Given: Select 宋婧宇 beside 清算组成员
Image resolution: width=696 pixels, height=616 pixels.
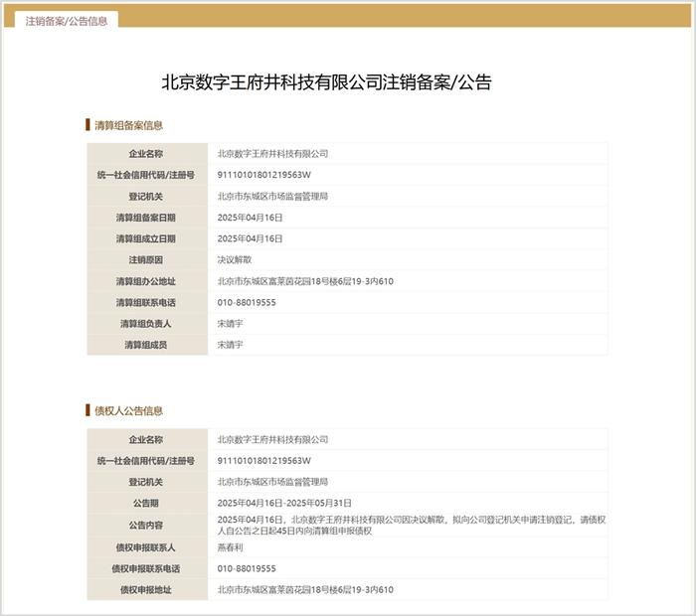Looking at the screenshot, I should tap(230, 345).
